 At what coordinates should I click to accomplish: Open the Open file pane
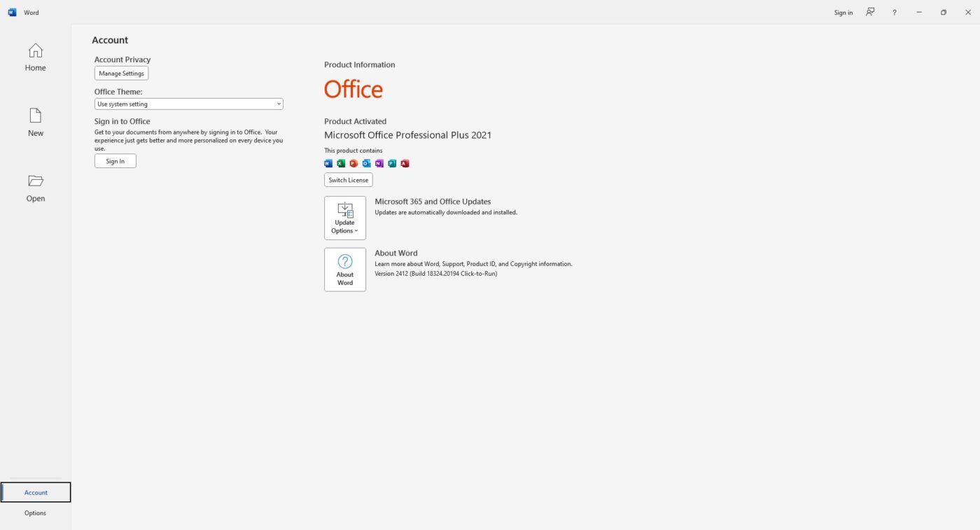35,188
